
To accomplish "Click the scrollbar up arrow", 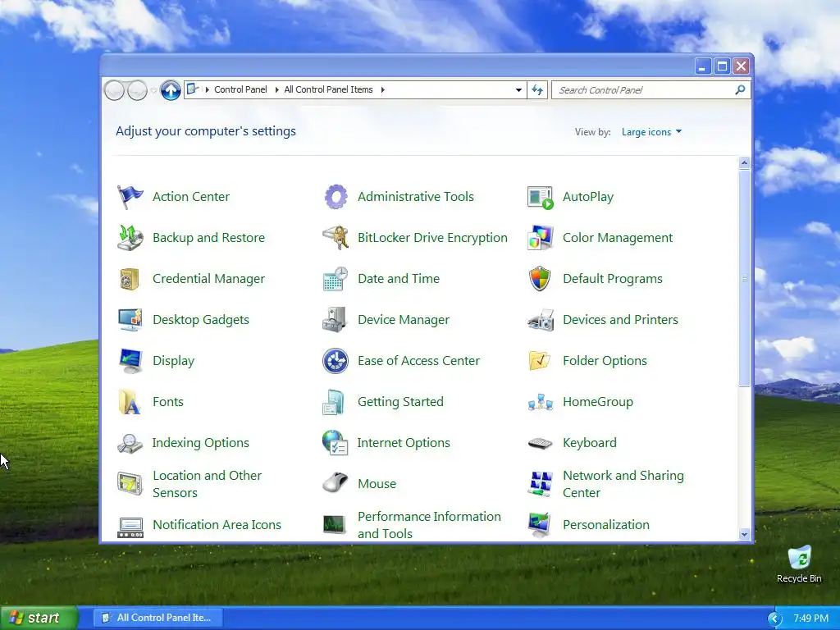I will pyautogui.click(x=743, y=163).
